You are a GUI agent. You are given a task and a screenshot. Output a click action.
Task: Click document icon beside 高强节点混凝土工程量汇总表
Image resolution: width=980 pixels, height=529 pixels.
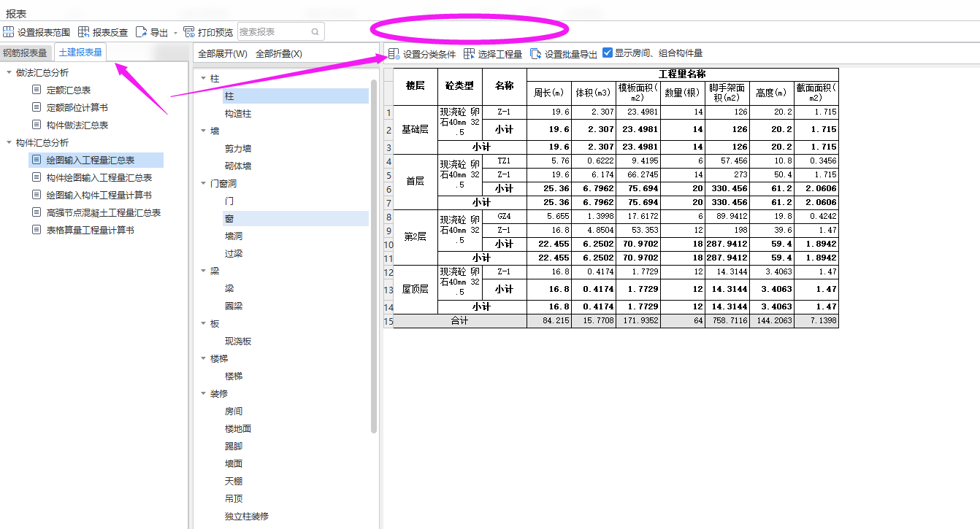click(37, 212)
